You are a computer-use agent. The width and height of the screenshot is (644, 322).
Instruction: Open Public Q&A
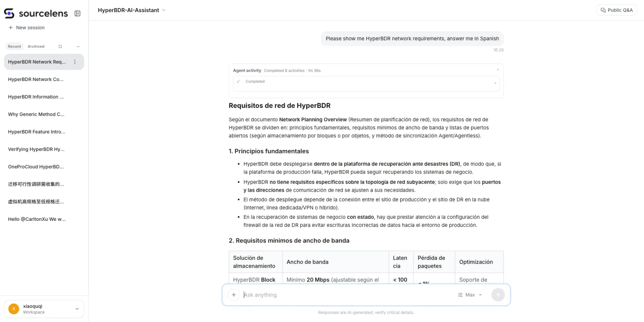617,10
